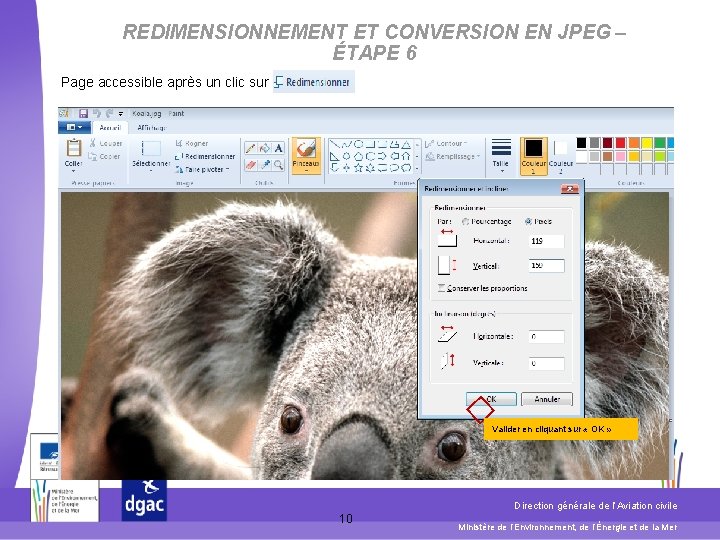This screenshot has width=720, height=540.
Task: Click Copier in Presse-papiers group
Action: (x=105, y=157)
